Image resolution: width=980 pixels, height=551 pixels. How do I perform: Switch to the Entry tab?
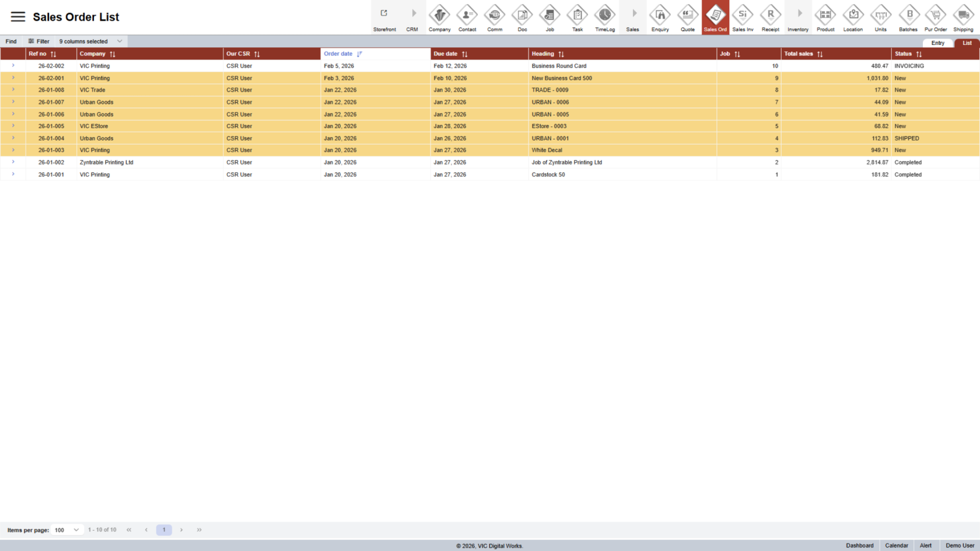(937, 43)
